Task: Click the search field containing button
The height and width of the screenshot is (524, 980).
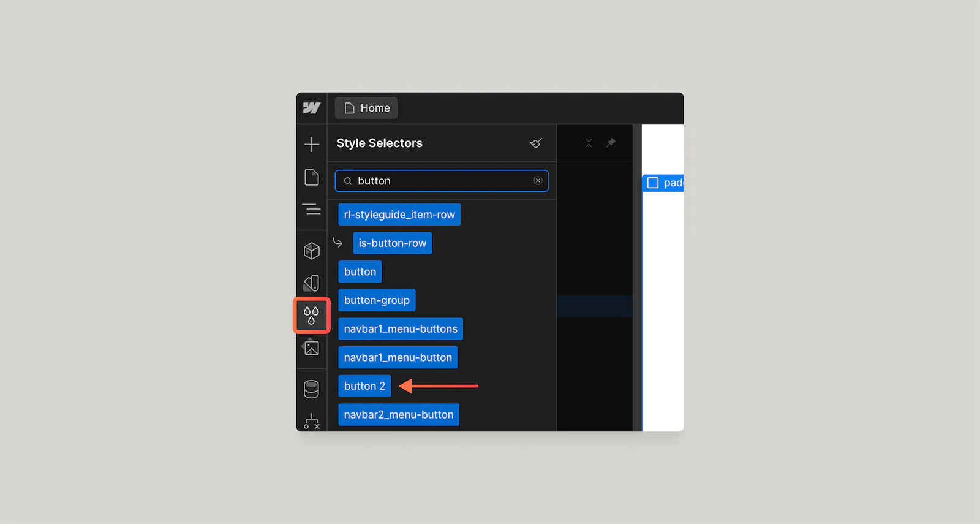Action: 442,181
